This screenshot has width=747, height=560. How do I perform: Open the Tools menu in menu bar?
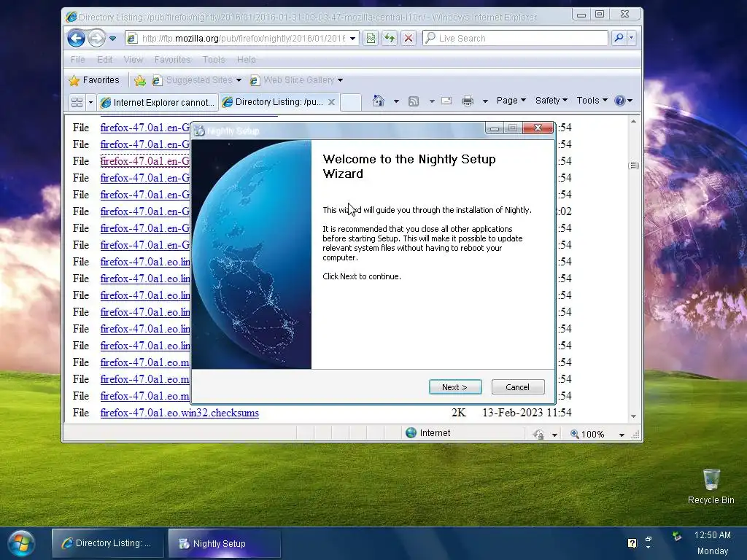(214, 60)
